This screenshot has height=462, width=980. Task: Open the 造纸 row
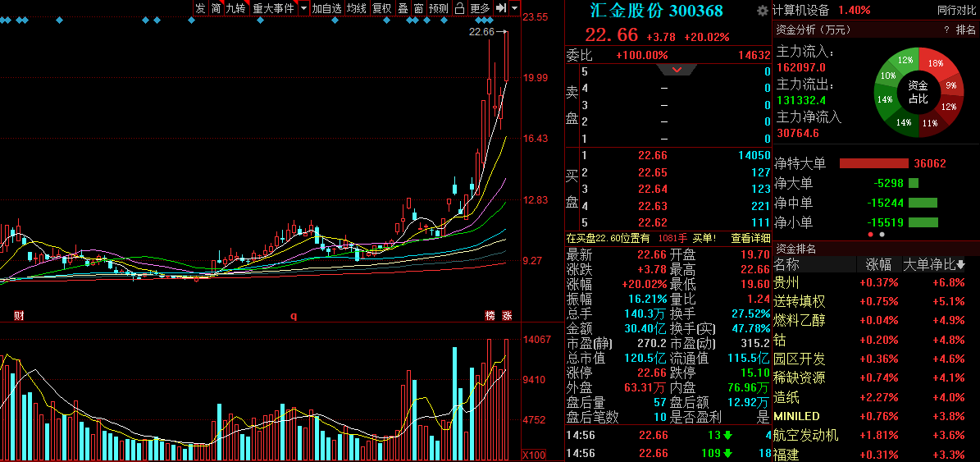tap(876, 397)
